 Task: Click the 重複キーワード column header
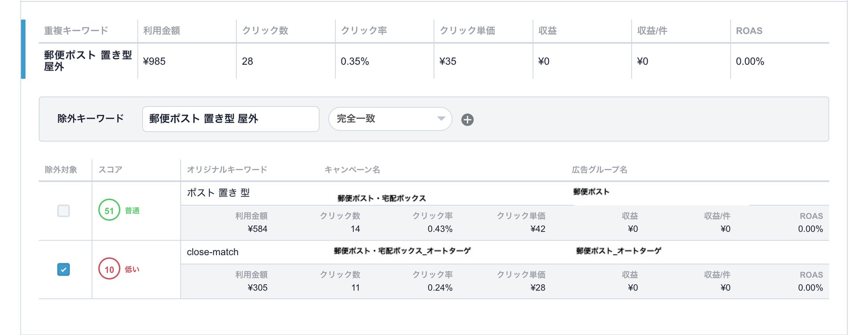tap(76, 31)
